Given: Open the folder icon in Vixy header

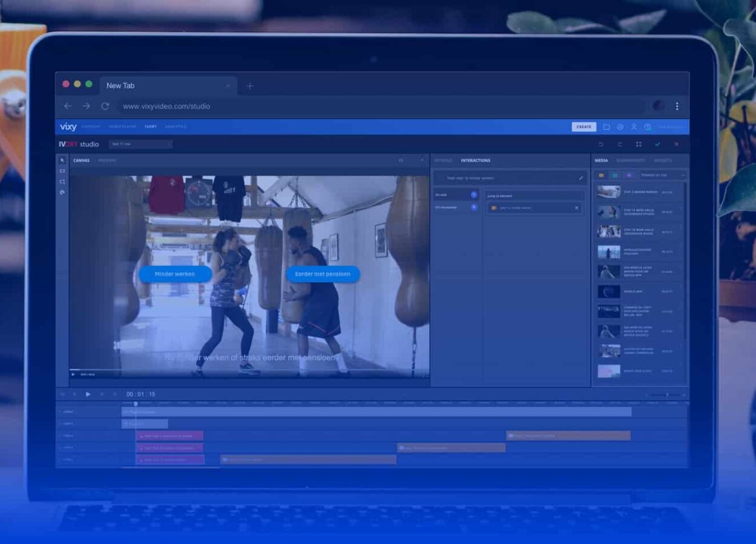Looking at the screenshot, I should pos(607,127).
